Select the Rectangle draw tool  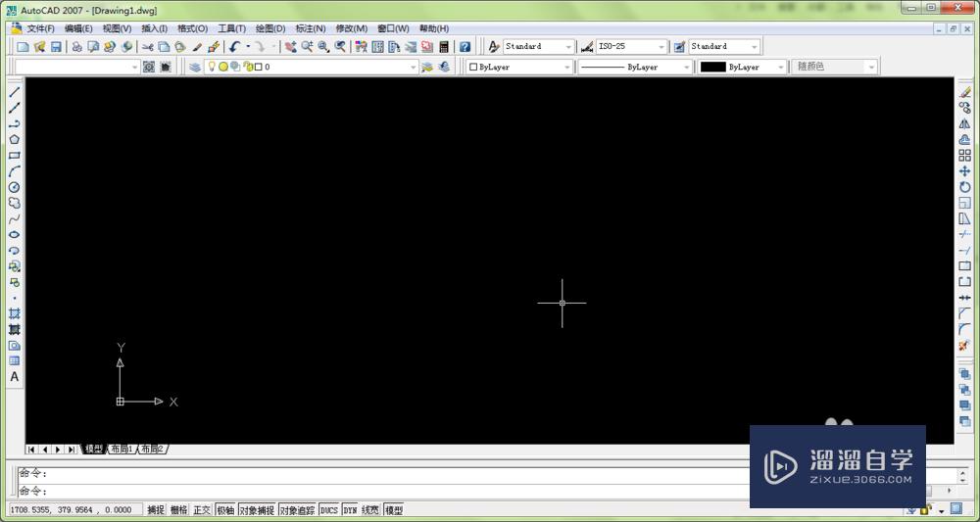[x=14, y=156]
